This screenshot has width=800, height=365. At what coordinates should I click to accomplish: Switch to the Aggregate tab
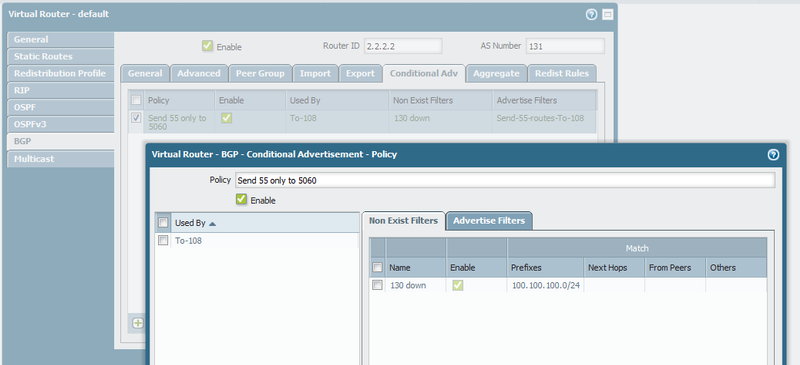click(496, 74)
